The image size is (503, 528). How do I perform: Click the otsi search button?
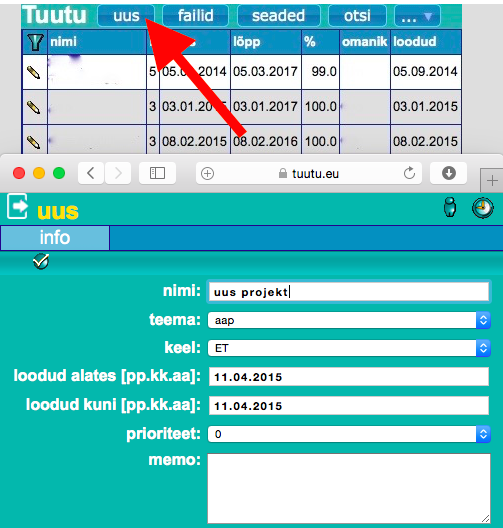coord(357,16)
